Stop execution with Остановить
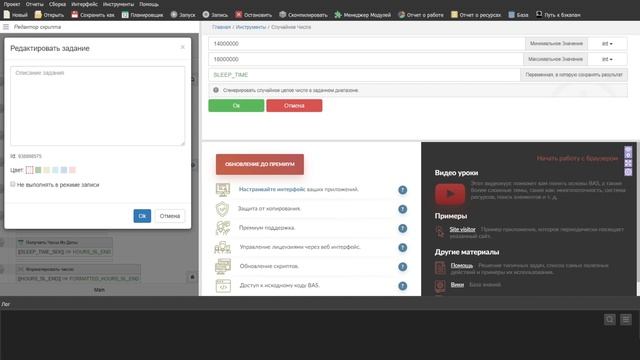This screenshot has width=640, height=360. (x=253, y=15)
